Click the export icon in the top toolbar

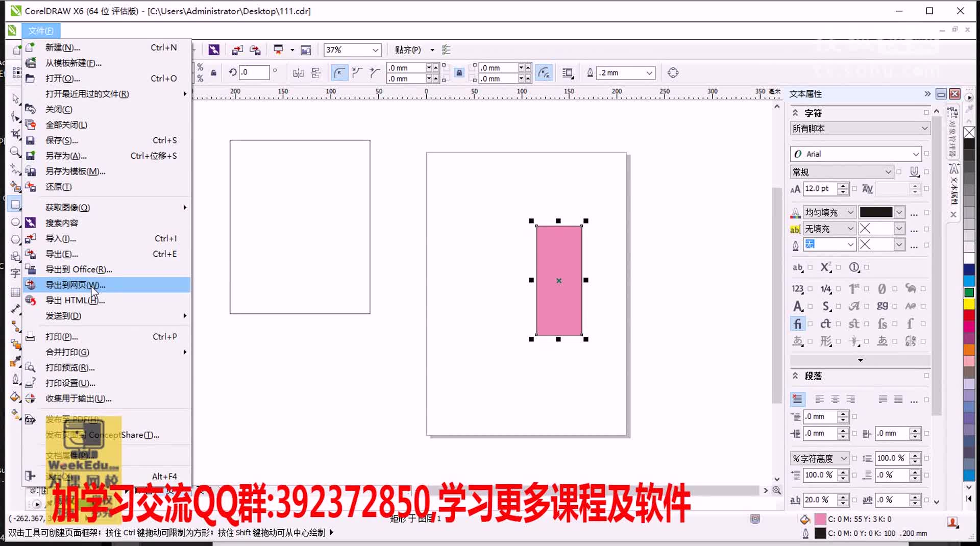coord(255,49)
